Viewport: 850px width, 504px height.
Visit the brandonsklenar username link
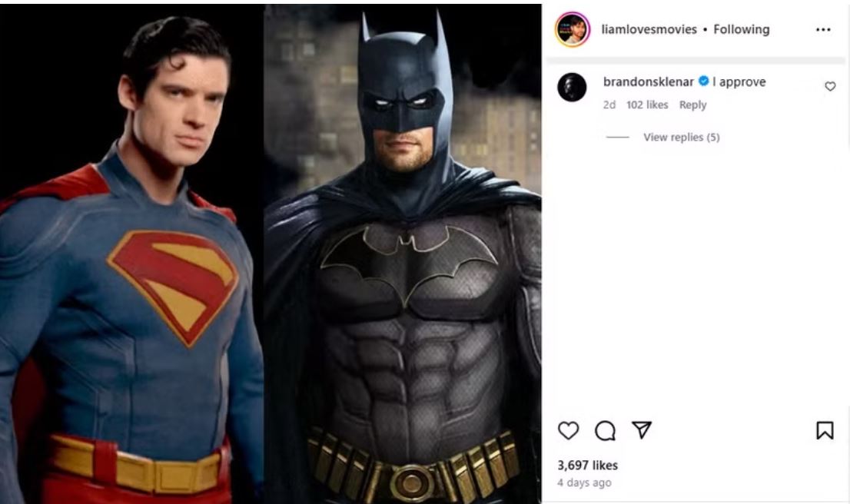tap(649, 82)
